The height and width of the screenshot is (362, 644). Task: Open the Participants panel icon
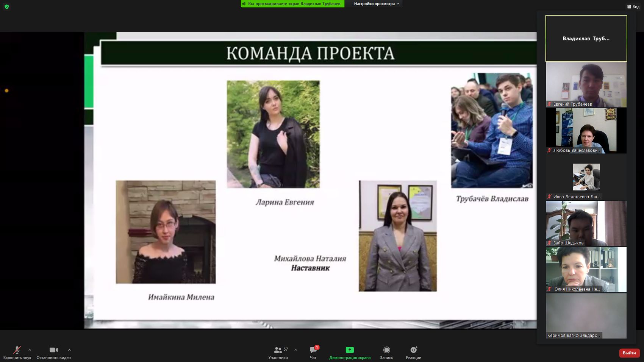pos(278,350)
